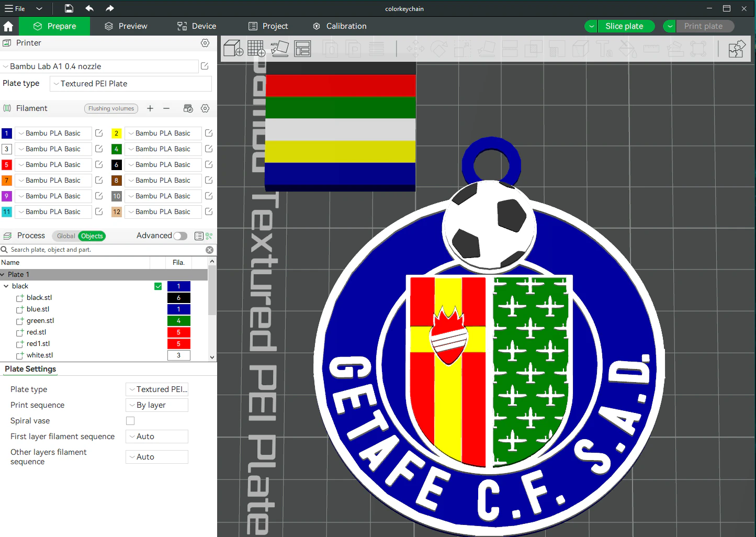Click the Arrange all objects icon
This screenshot has height=537, width=756.
[x=302, y=49]
